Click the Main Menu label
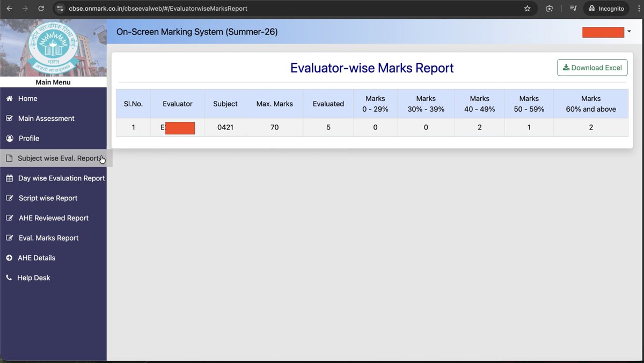This screenshot has width=644, height=363. pyautogui.click(x=53, y=82)
